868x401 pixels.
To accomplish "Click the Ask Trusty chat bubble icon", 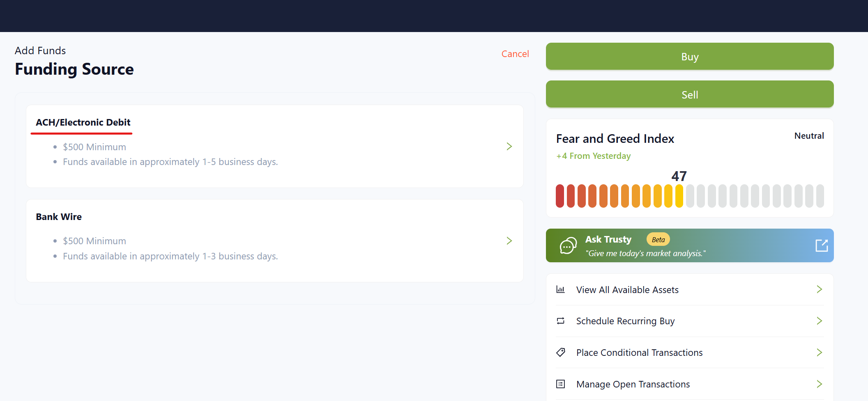I will click(x=568, y=246).
